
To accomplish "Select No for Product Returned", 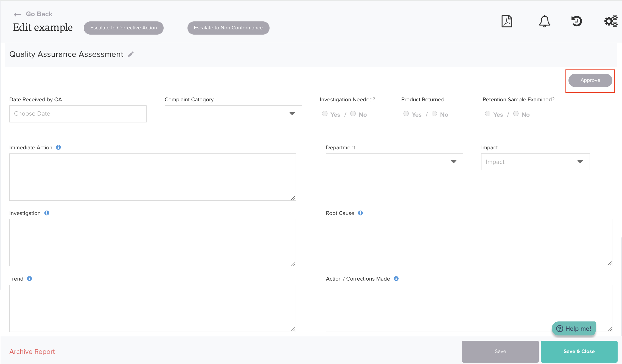I will point(434,114).
